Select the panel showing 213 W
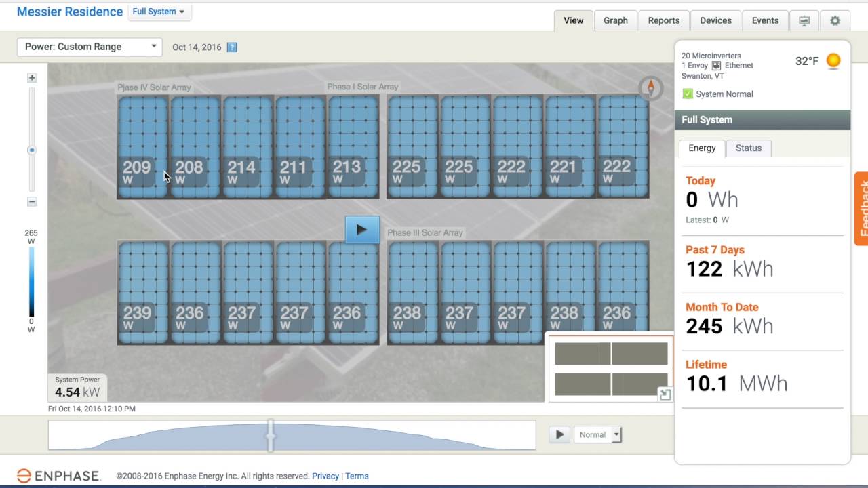868x488 pixels. click(353, 147)
